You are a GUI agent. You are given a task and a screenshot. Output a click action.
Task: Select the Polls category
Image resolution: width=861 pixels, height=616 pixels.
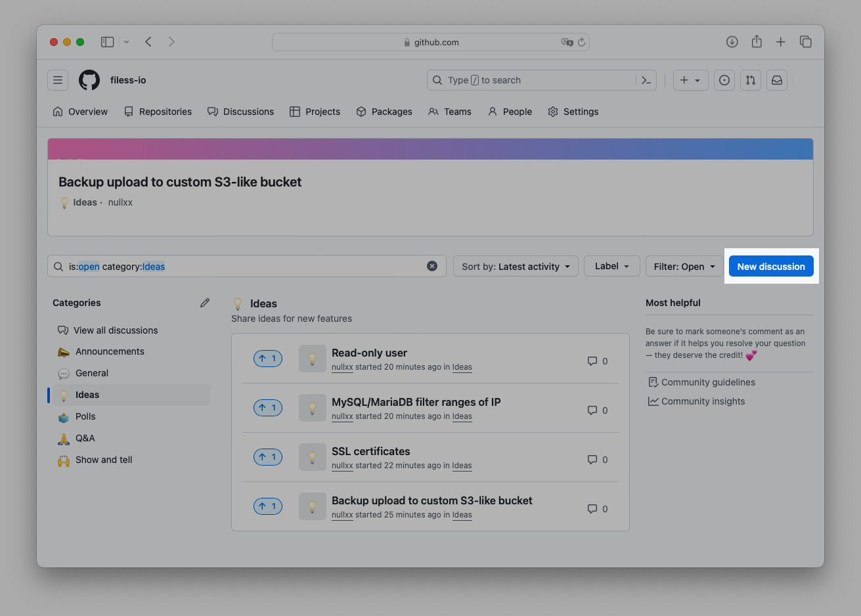[x=85, y=416]
